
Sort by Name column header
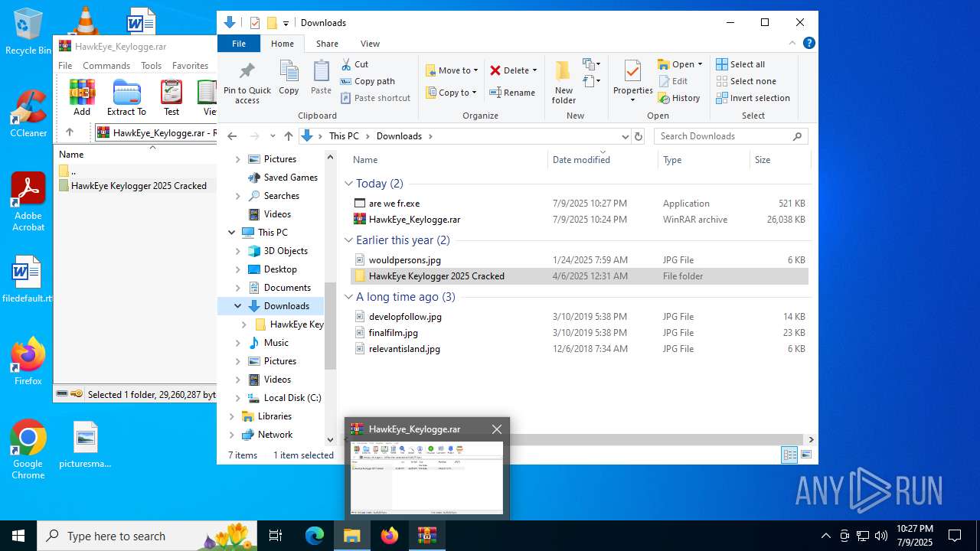click(x=365, y=160)
